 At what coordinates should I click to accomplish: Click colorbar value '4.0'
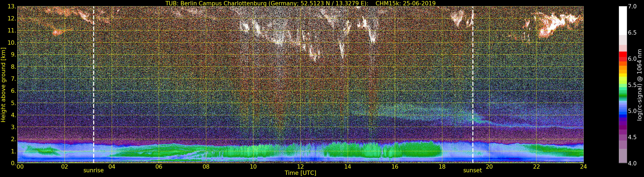pos(632,163)
